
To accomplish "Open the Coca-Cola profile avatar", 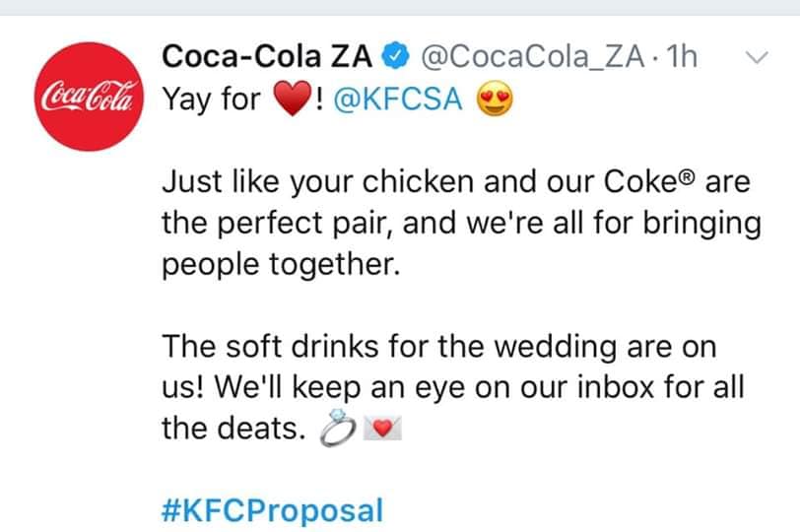I will (x=86, y=102).
